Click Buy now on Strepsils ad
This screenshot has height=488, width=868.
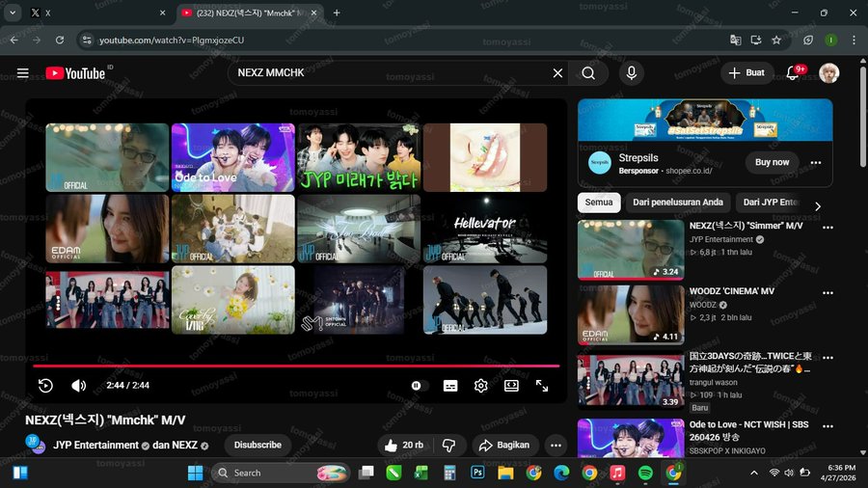tap(772, 162)
